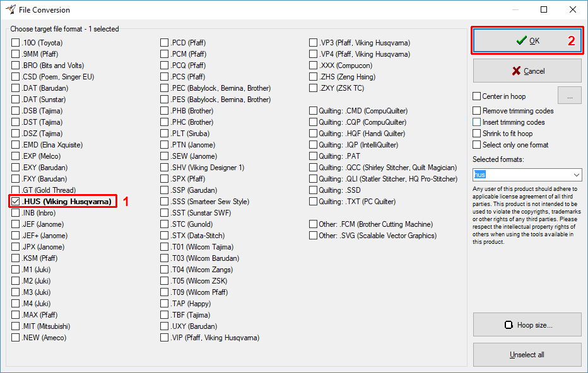Click the Unselect all button

(x=527, y=354)
